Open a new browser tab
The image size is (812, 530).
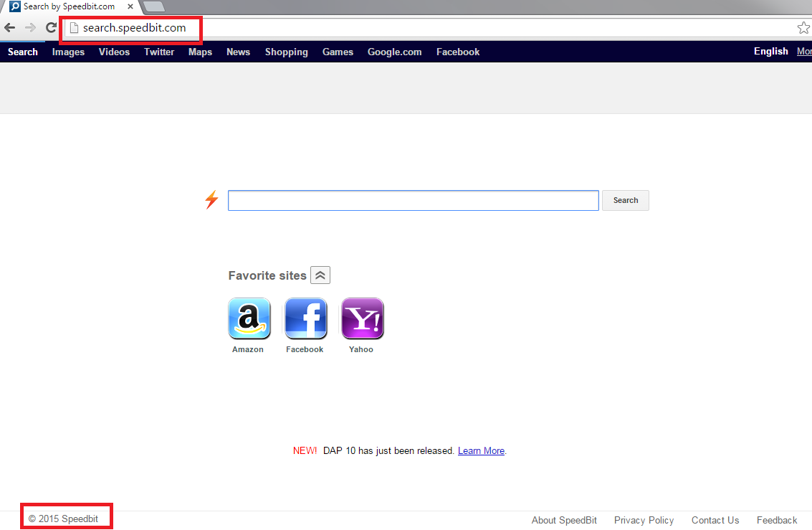153,6
